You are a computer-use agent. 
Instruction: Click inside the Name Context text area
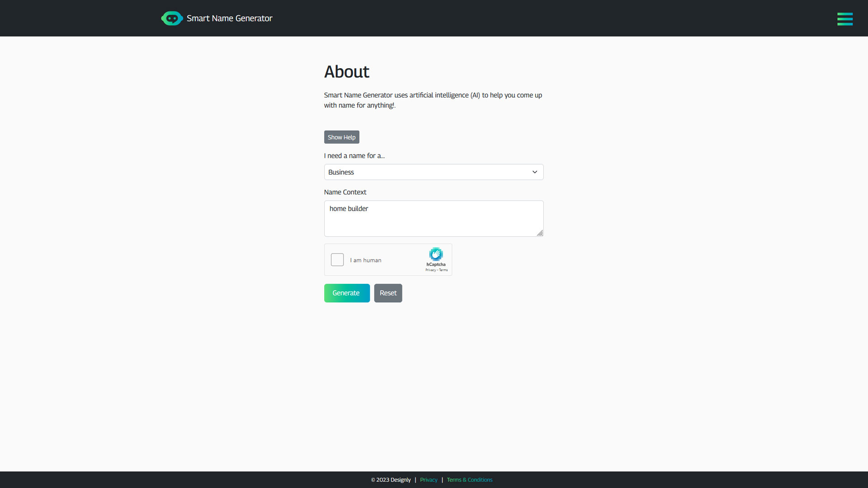pos(434,218)
